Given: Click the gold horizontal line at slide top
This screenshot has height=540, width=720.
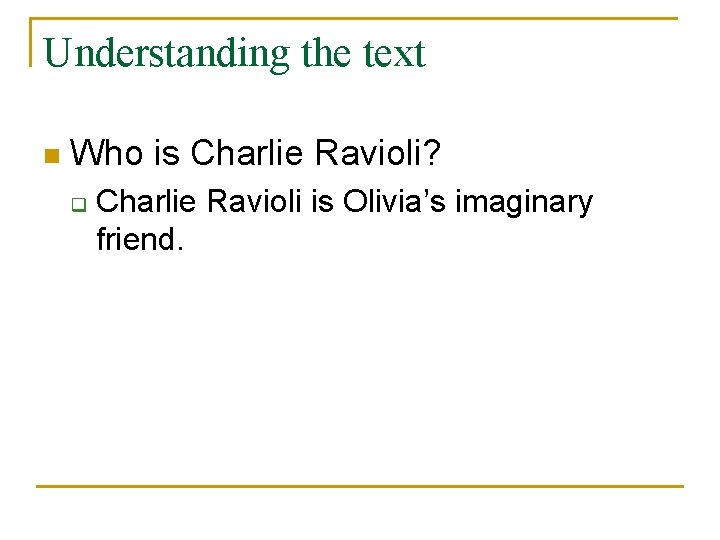Looking at the screenshot, I should 400,18.
